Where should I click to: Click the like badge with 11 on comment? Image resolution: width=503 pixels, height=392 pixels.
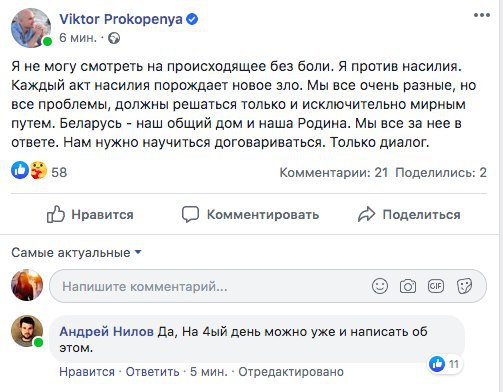coord(444,364)
